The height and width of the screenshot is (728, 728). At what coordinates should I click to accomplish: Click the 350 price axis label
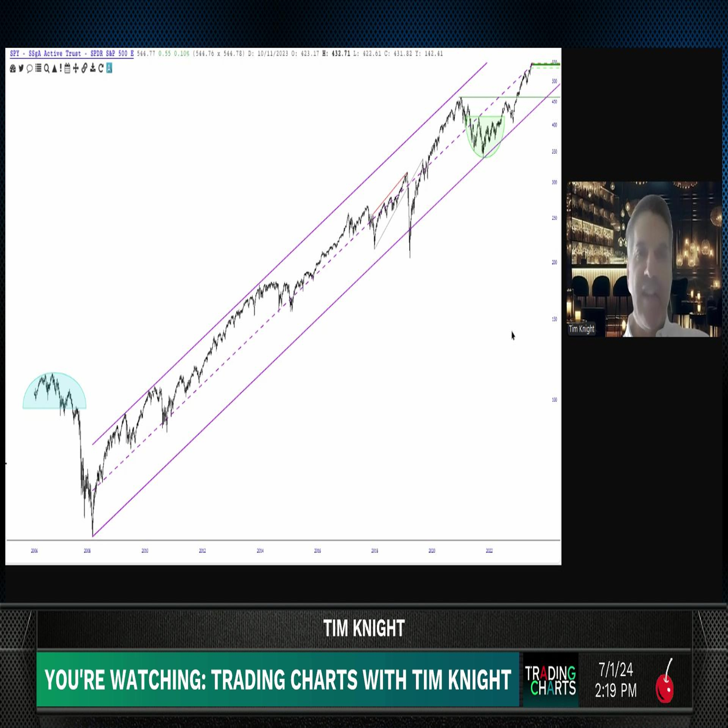coord(554,151)
